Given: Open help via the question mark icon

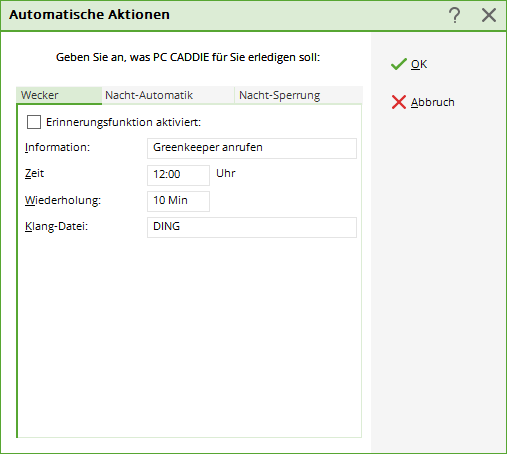Looking at the screenshot, I should pyautogui.click(x=454, y=15).
